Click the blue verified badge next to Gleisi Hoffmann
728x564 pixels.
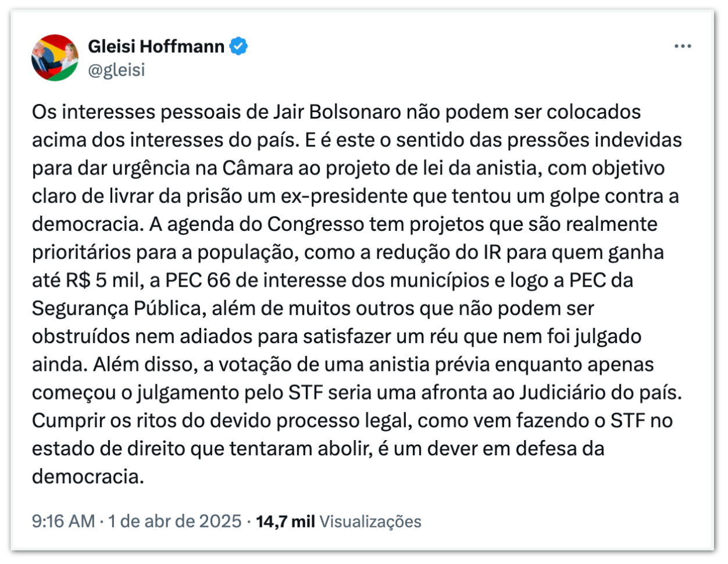[x=238, y=46]
